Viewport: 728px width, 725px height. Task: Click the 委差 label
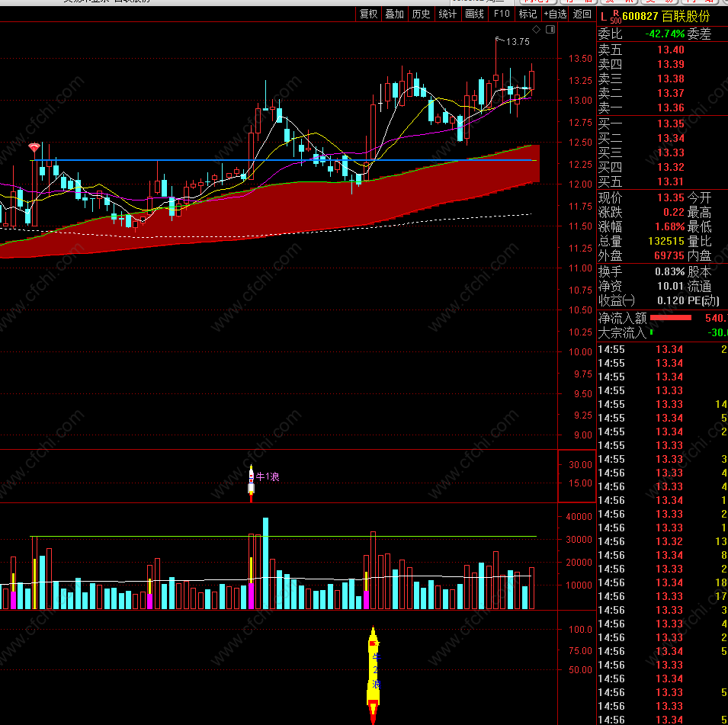tap(699, 34)
